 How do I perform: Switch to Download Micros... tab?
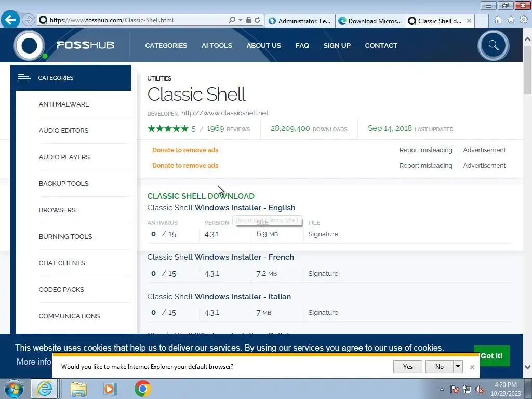click(x=370, y=21)
